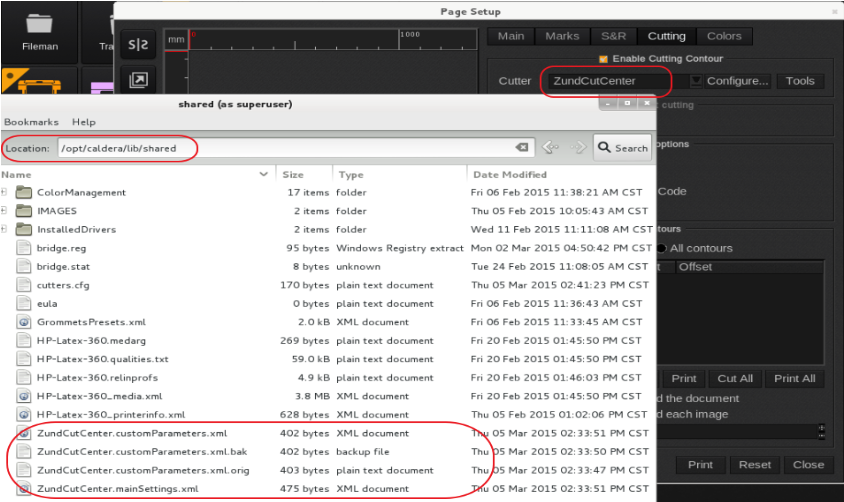Image resolution: width=844 pixels, height=502 pixels.
Task: Select the All contours radio button
Action: click(x=661, y=248)
